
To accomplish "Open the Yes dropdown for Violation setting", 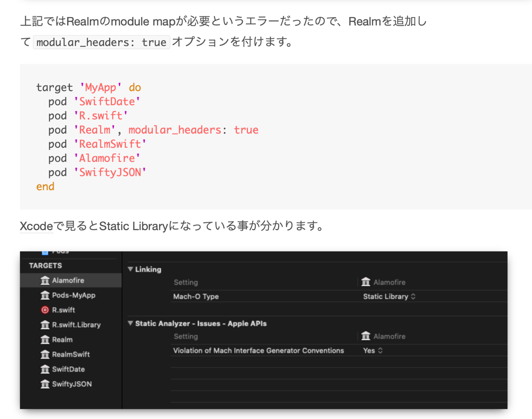I will coord(373,351).
